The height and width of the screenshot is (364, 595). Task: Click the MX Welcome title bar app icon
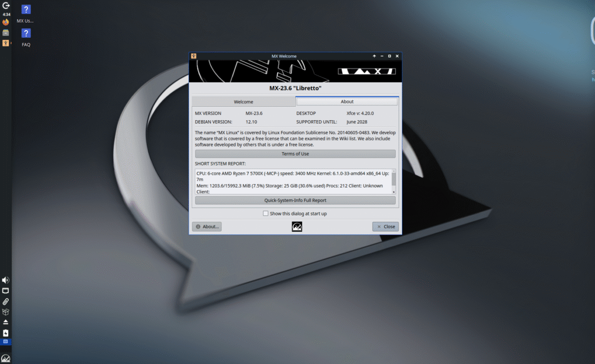(x=193, y=56)
